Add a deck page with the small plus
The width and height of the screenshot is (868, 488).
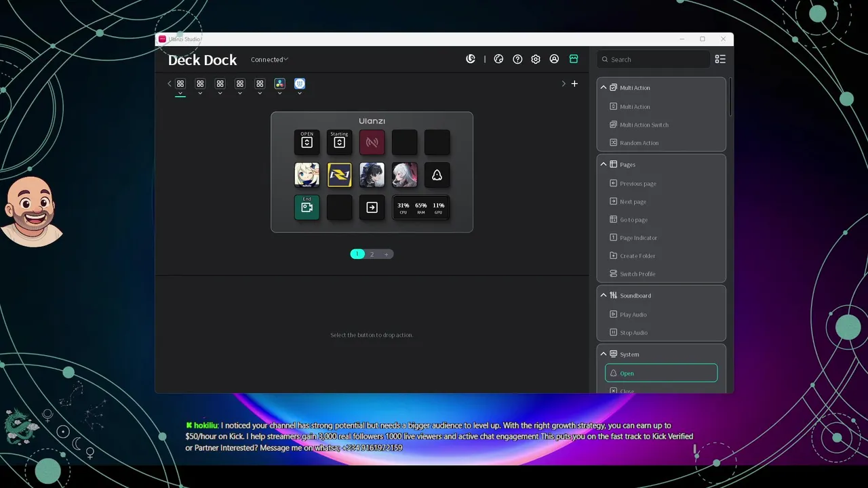[x=386, y=254]
